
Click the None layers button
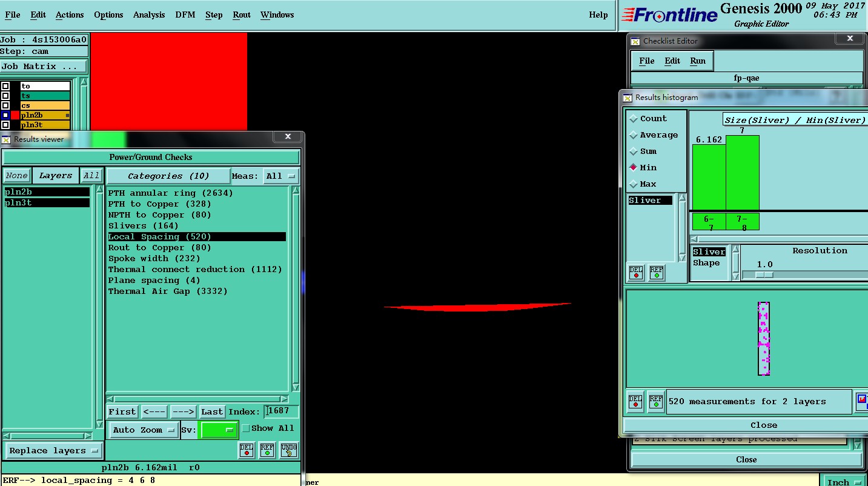click(x=17, y=176)
